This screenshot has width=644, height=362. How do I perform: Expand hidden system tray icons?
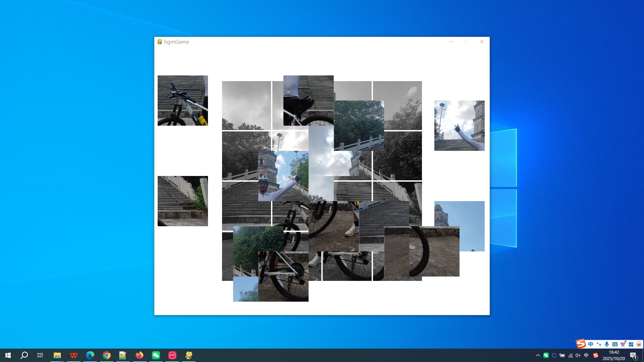[538, 355]
